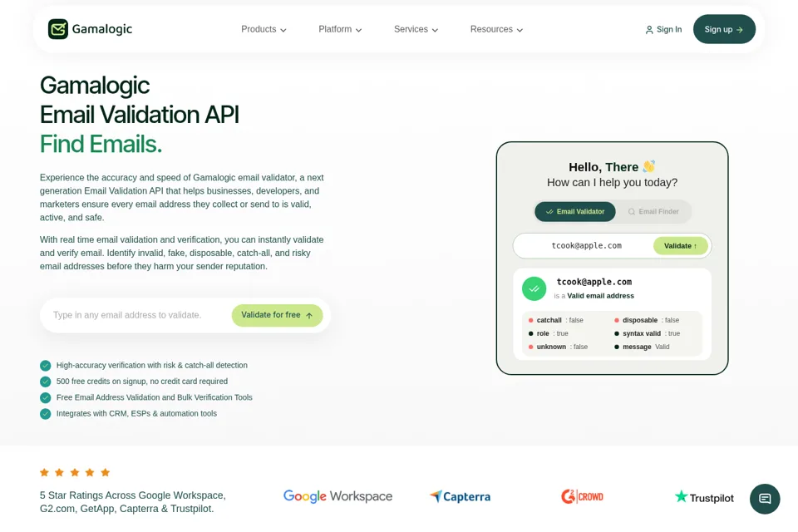Open the Products dropdown menu

[264, 30]
